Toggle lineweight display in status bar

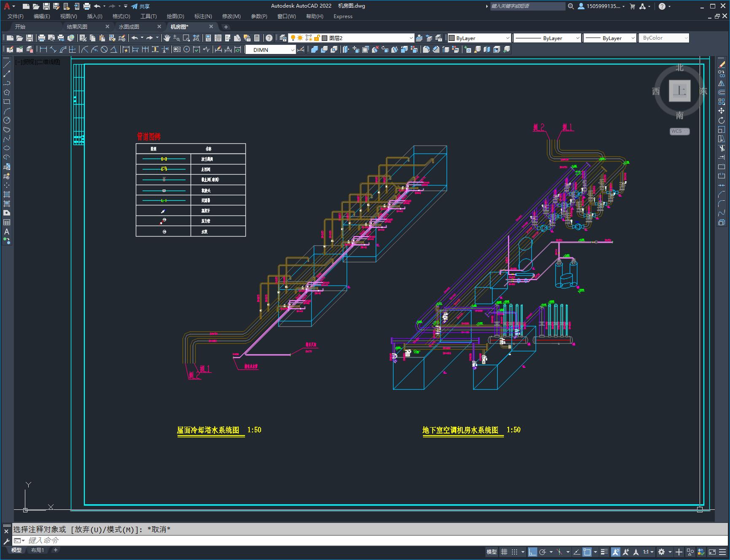pyautogui.click(x=604, y=552)
